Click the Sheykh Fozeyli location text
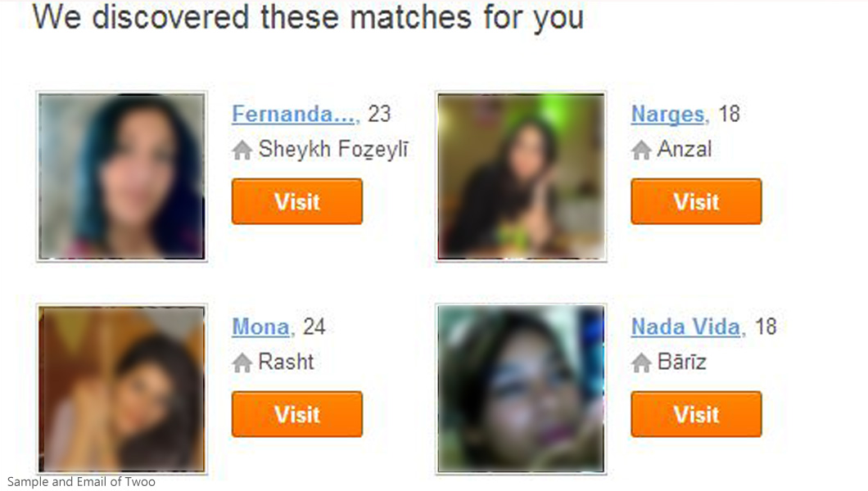The image size is (868, 491). (333, 150)
